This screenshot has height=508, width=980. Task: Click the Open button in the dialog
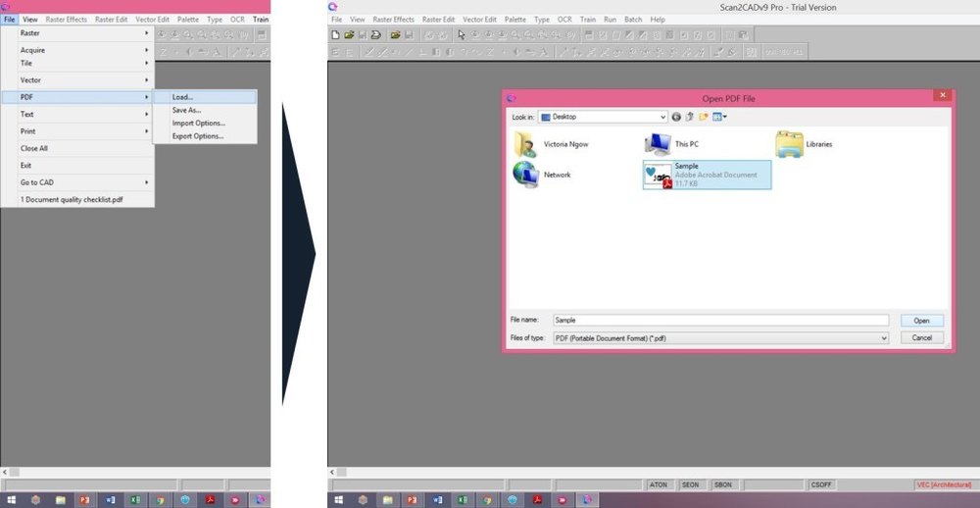pyautogui.click(x=922, y=321)
